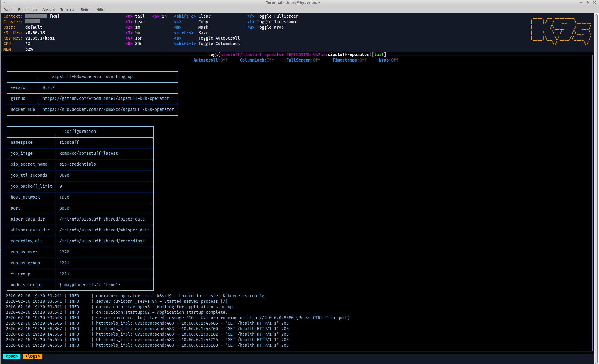Click the logs breadcrumb at bottom

pos(33,356)
